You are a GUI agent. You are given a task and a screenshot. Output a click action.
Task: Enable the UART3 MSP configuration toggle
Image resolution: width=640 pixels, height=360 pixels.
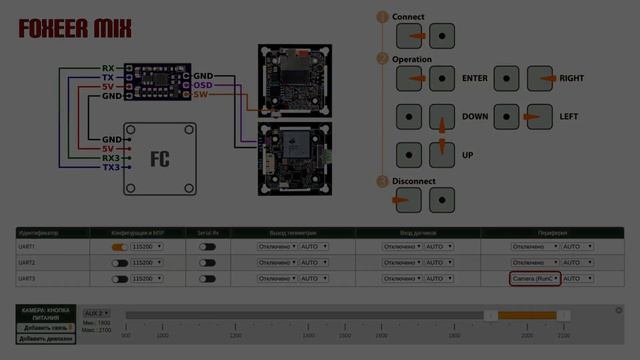(x=120, y=279)
